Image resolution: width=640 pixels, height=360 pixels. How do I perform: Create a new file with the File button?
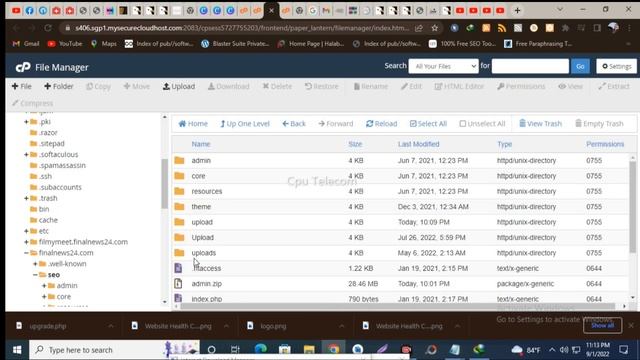[22, 86]
